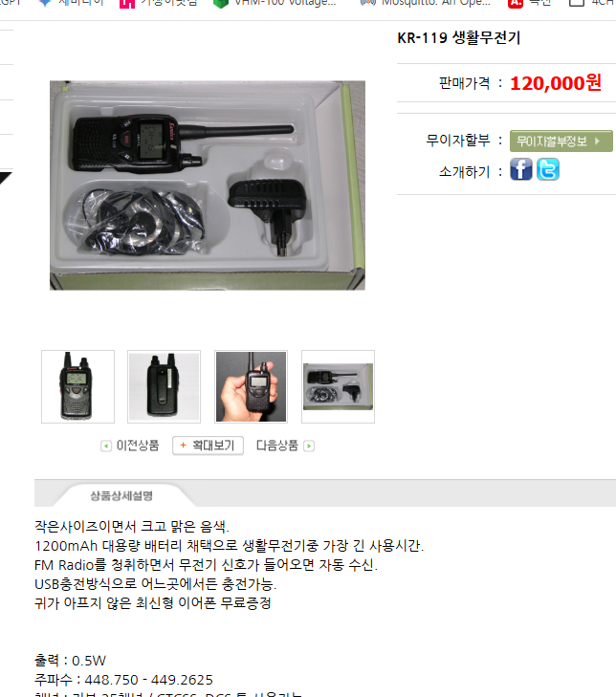The width and height of the screenshot is (616, 697).
Task: Open the 무이자할부정보 info button
Action: (561, 141)
